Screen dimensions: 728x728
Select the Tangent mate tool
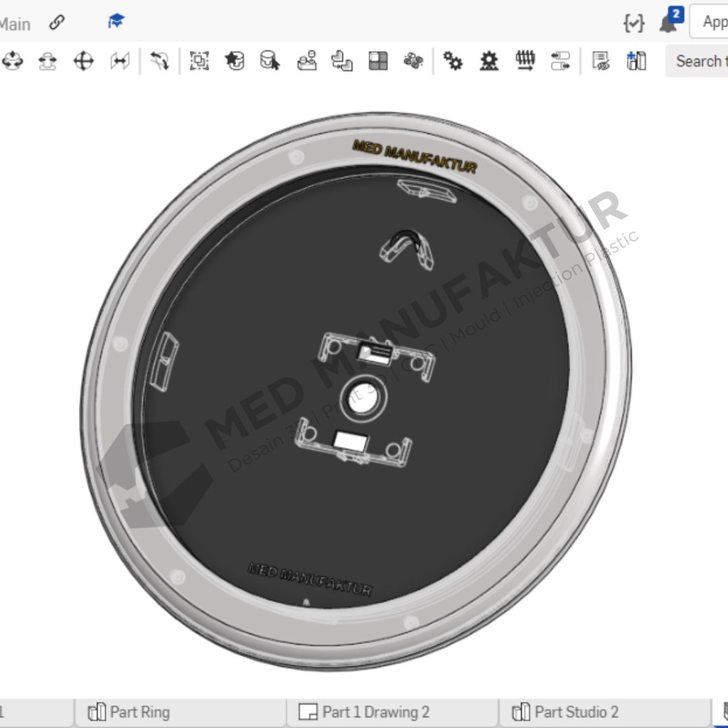(160, 61)
